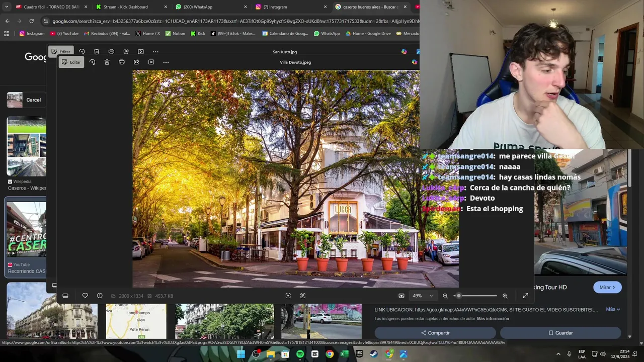Open the Windows Start menu

pyautogui.click(x=241, y=354)
